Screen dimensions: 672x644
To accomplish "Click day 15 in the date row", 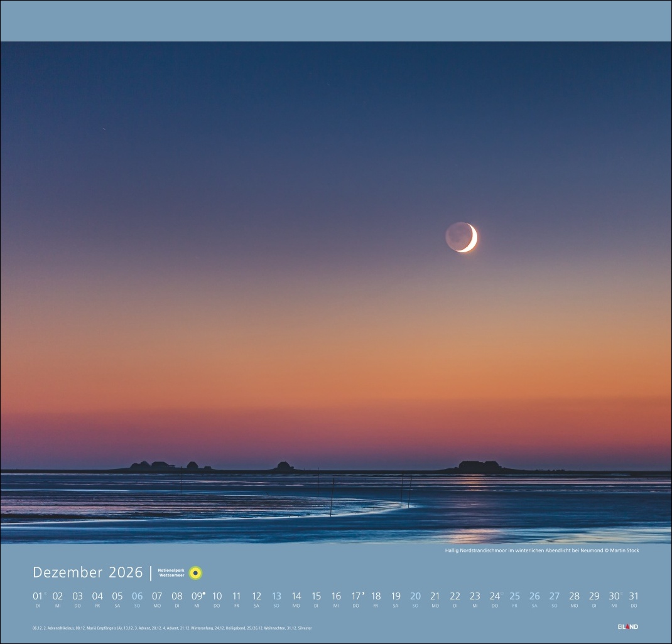I will [316, 596].
